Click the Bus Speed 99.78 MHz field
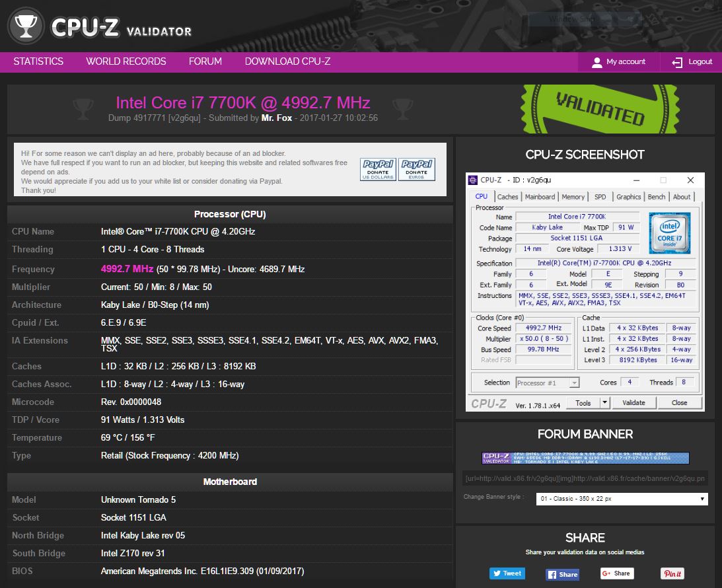The height and width of the screenshot is (588, 722). point(544,349)
